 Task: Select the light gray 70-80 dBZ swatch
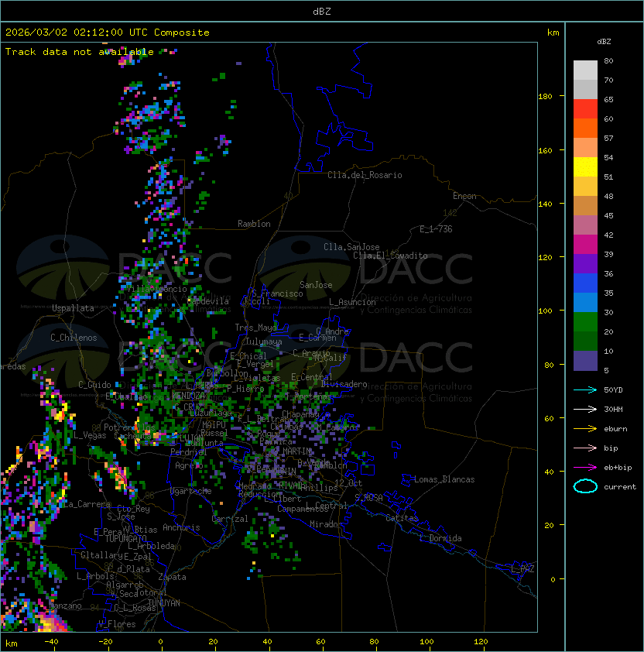pos(585,70)
